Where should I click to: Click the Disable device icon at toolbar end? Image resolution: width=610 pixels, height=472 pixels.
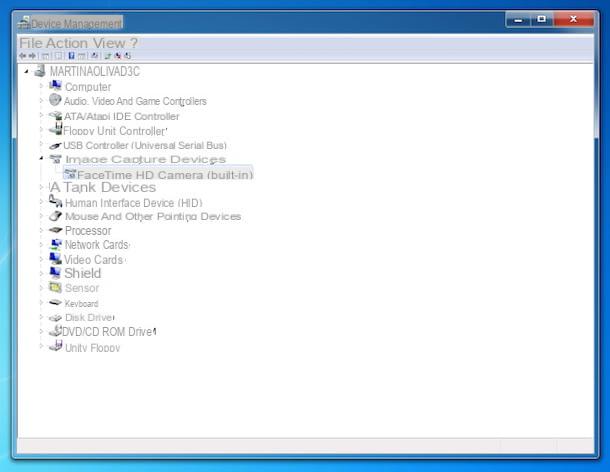[127, 56]
